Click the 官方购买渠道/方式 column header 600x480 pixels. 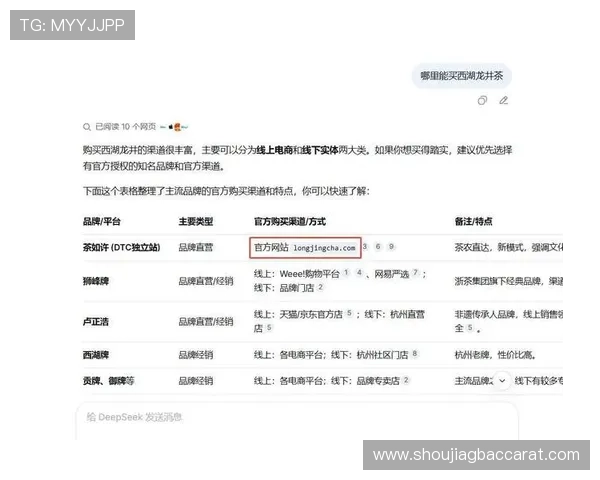290,222
